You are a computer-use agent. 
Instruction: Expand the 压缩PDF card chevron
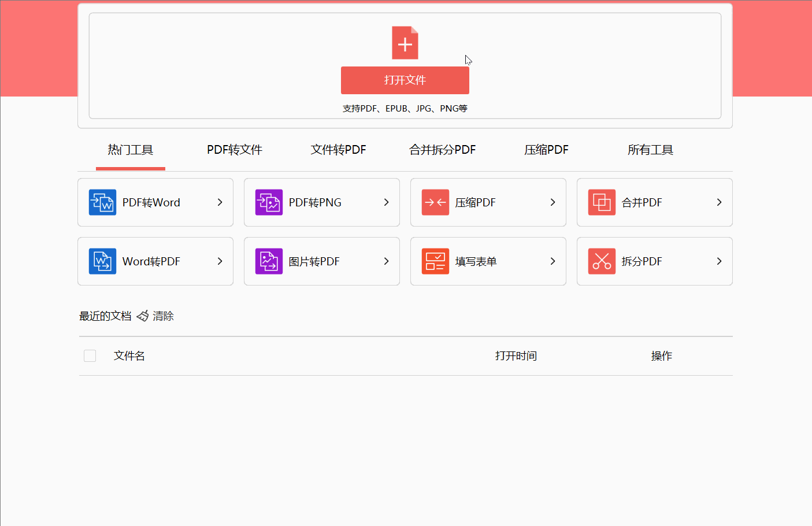click(x=553, y=202)
